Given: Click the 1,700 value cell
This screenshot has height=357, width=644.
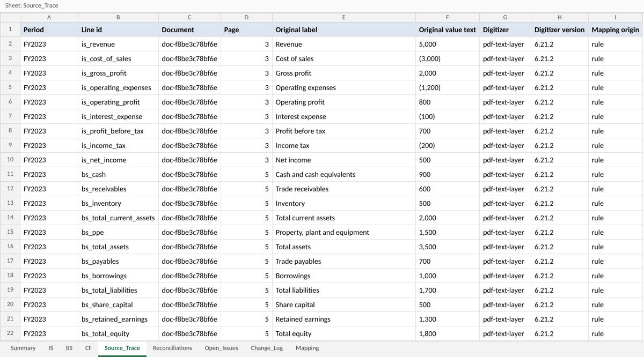Looking at the screenshot, I should [448, 290].
